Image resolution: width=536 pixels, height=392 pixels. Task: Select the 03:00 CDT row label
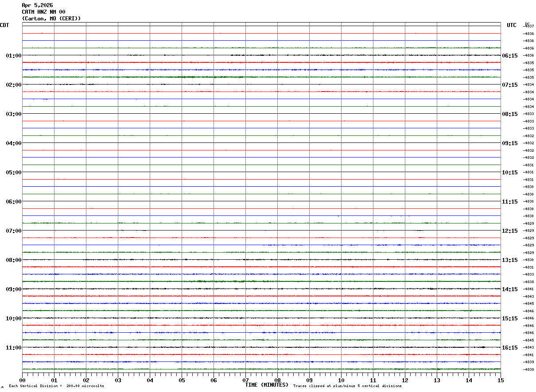[13, 114]
